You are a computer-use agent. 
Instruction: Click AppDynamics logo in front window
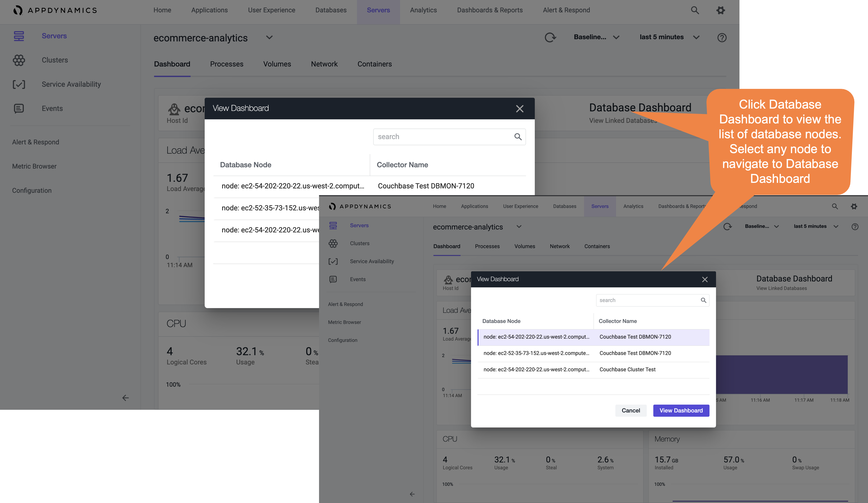pos(360,206)
